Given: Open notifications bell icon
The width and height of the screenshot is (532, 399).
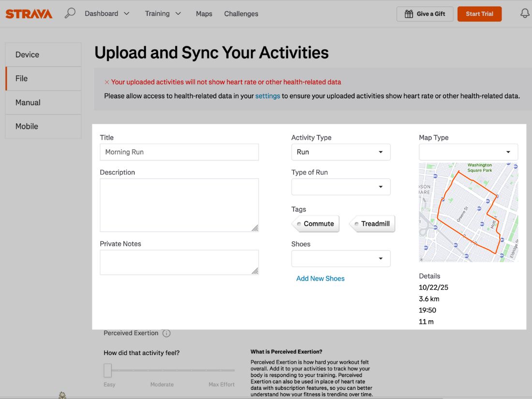Looking at the screenshot, I should [x=525, y=14].
